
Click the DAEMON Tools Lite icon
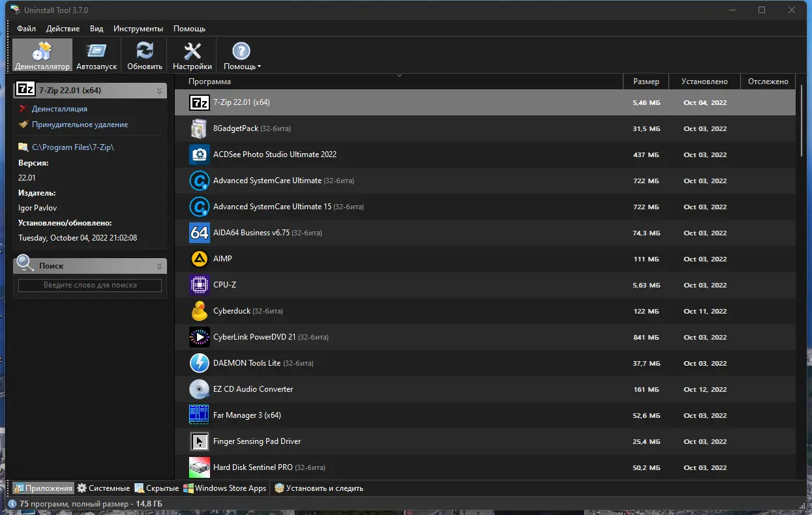click(199, 363)
